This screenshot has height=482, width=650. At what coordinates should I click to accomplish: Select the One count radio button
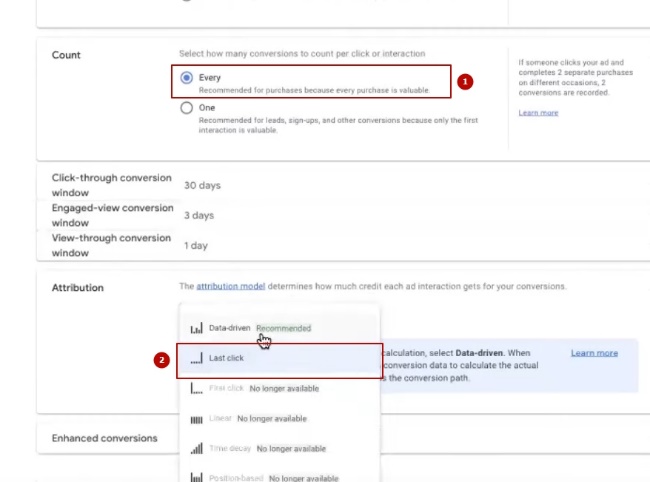(x=186, y=109)
